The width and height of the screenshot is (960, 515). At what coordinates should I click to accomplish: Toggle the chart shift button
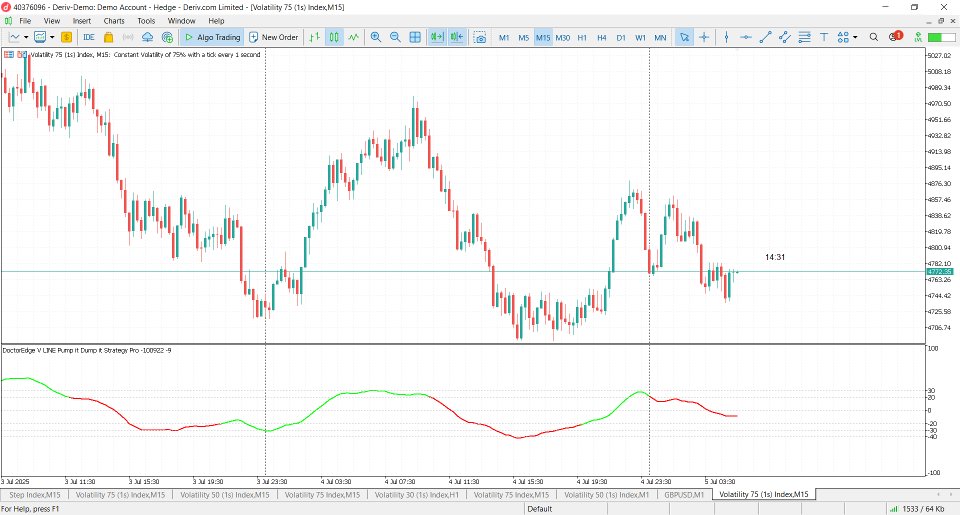[457, 37]
